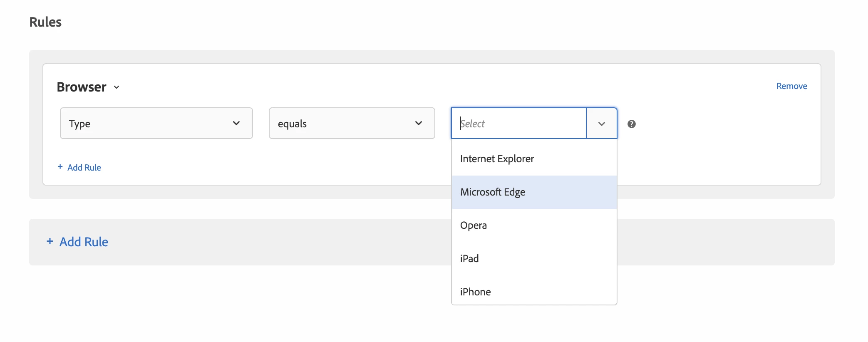Viewport: 868px width, 342px height.
Task: Focus the Select text input field
Action: click(518, 124)
